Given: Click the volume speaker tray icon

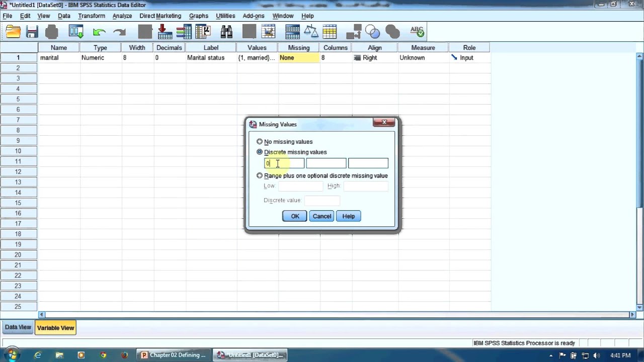Looking at the screenshot, I should coord(597,355).
